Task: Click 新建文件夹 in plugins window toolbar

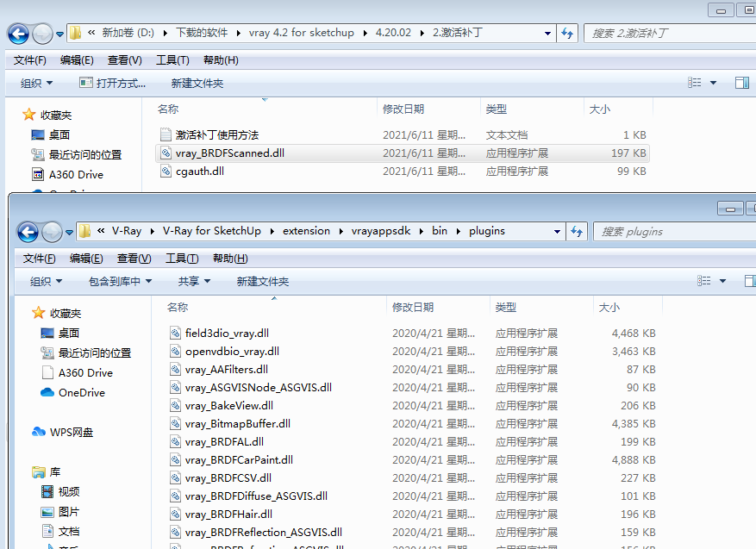Action: 263,282
